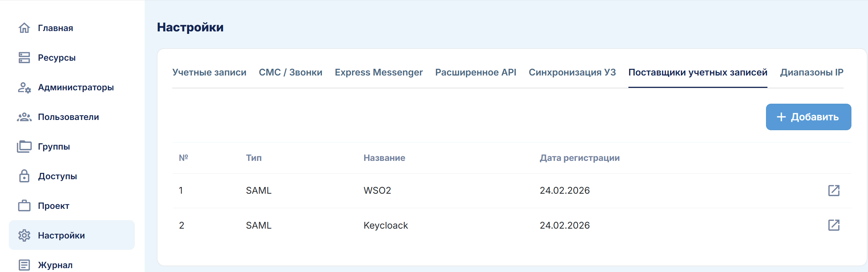Open the WSO2 provider edit icon
Screen dimensions: 868x272
click(833, 191)
